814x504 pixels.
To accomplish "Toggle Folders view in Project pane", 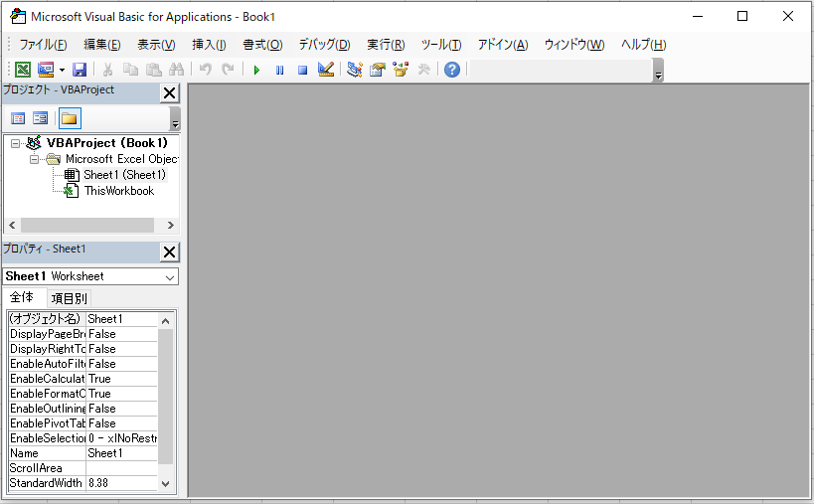I will [70, 118].
